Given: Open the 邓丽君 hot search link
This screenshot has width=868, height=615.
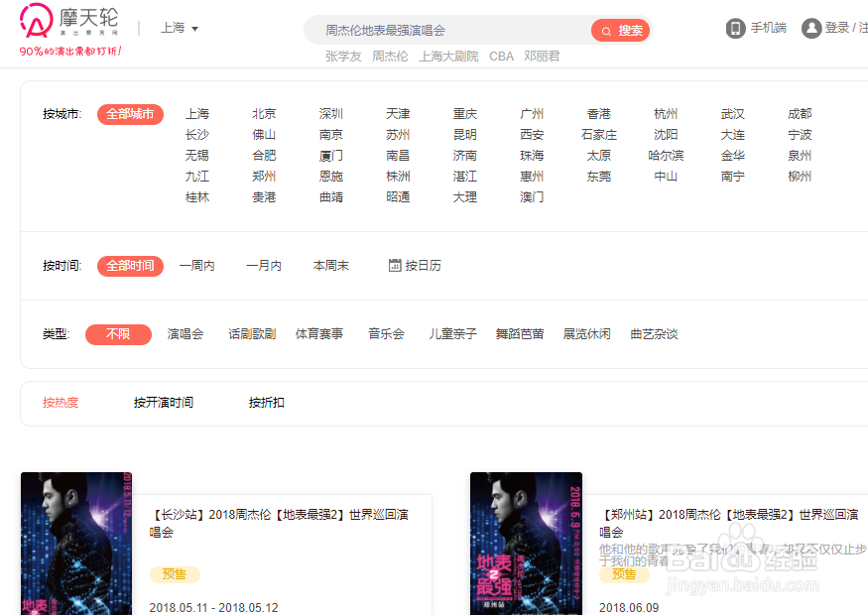Looking at the screenshot, I should point(542,57).
